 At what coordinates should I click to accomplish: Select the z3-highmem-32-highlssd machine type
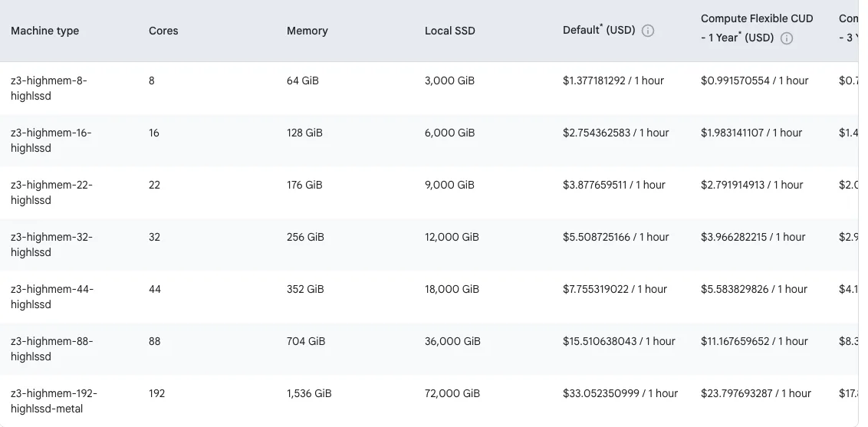click(51, 245)
